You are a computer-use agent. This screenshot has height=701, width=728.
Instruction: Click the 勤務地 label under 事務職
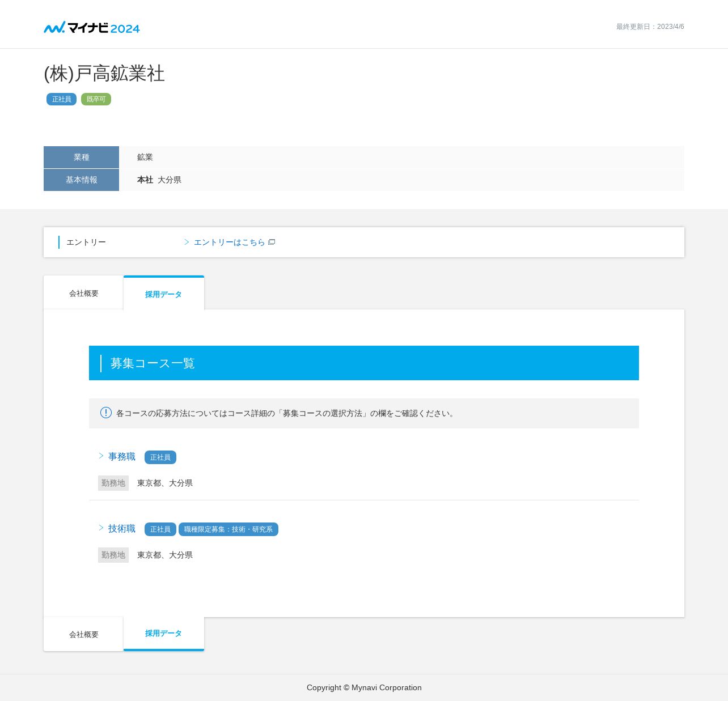pyautogui.click(x=113, y=483)
